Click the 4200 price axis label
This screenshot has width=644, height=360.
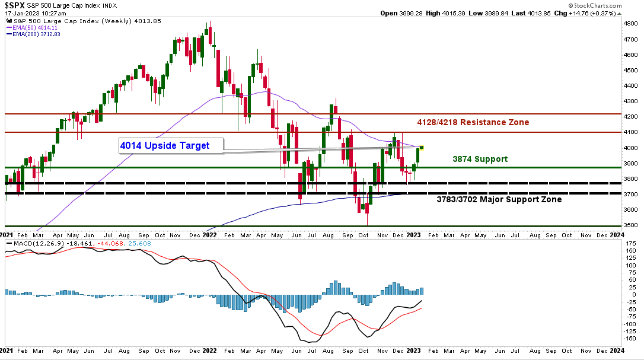[x=630, y=117]
